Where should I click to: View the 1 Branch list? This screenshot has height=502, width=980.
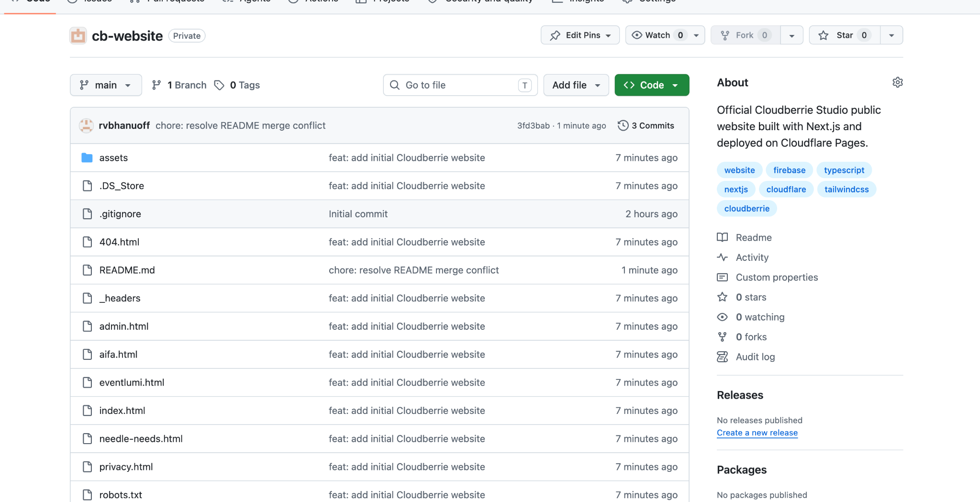[x=179, y=85]
